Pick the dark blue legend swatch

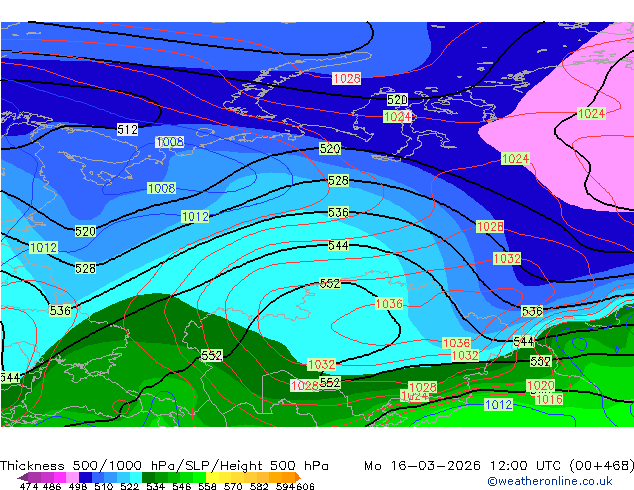[x=85, y=477]
